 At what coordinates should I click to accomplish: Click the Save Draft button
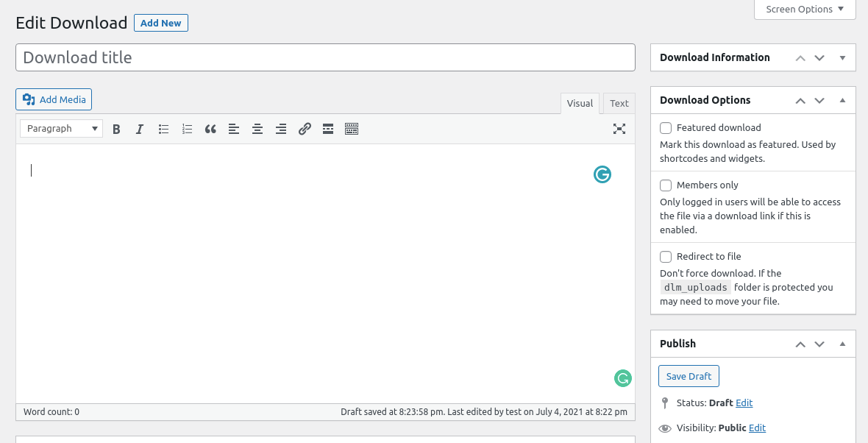click(x=689, y=376)
